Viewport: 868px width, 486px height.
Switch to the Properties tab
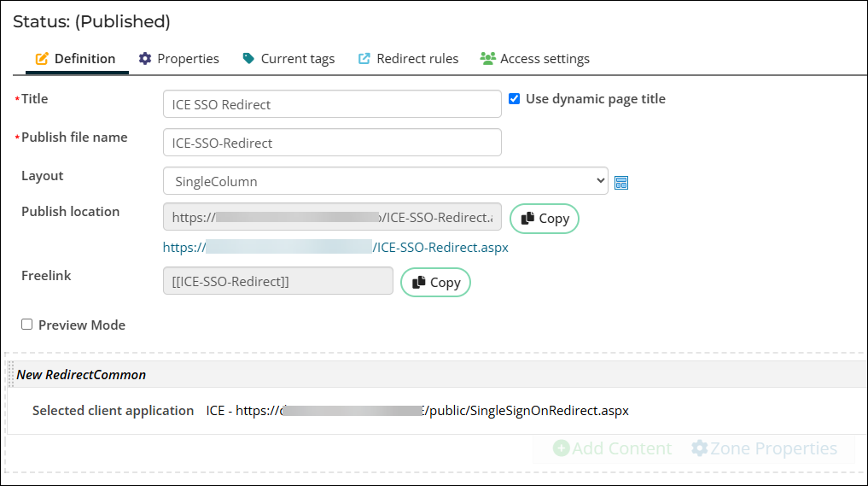point(188,59)
